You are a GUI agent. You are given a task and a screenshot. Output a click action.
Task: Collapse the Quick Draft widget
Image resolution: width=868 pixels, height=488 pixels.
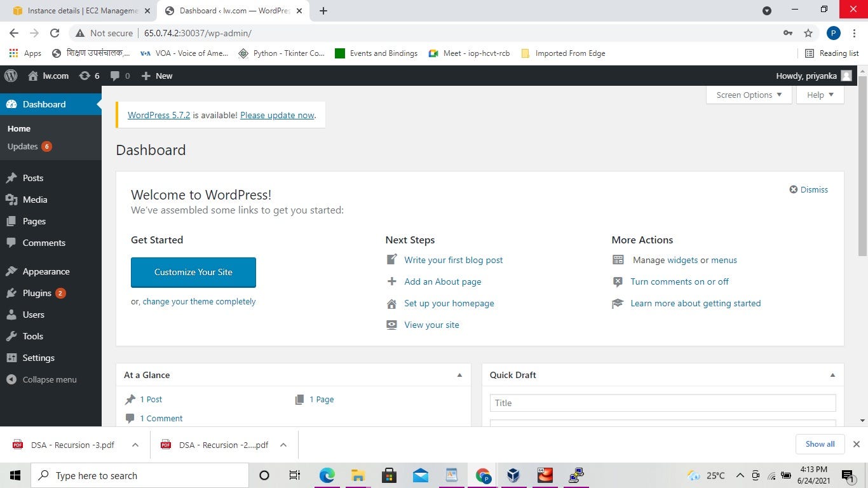(x=832, y=375)
